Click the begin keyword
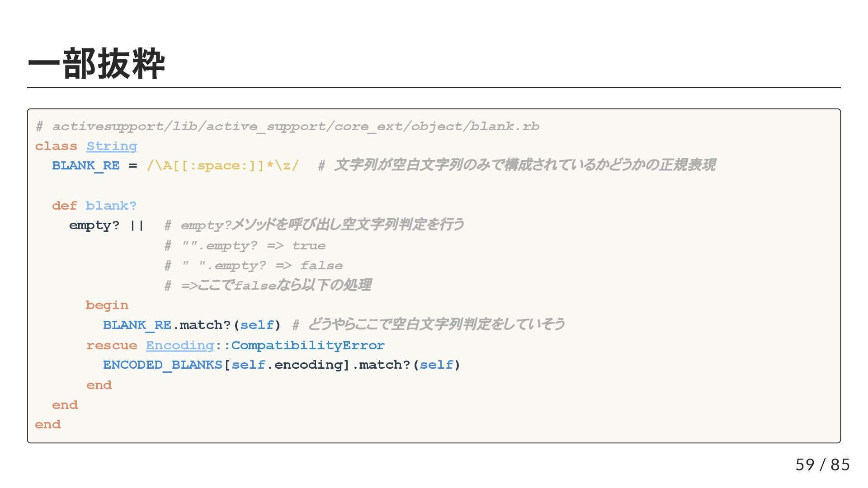 coord(107,305)
